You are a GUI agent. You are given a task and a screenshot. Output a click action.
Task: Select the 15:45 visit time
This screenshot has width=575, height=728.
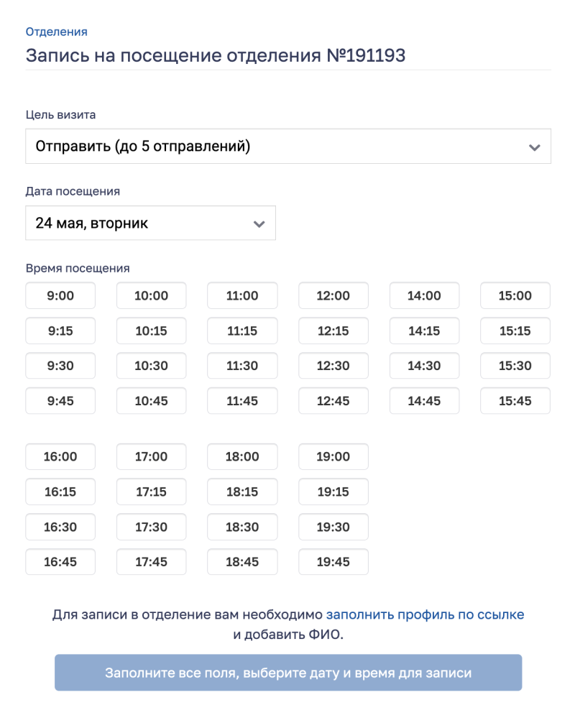515,401
